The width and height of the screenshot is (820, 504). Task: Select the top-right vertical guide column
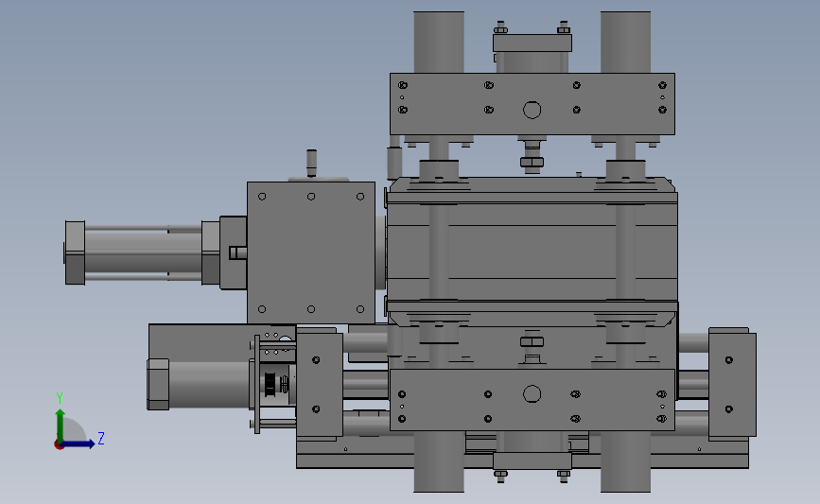point(625,43)
